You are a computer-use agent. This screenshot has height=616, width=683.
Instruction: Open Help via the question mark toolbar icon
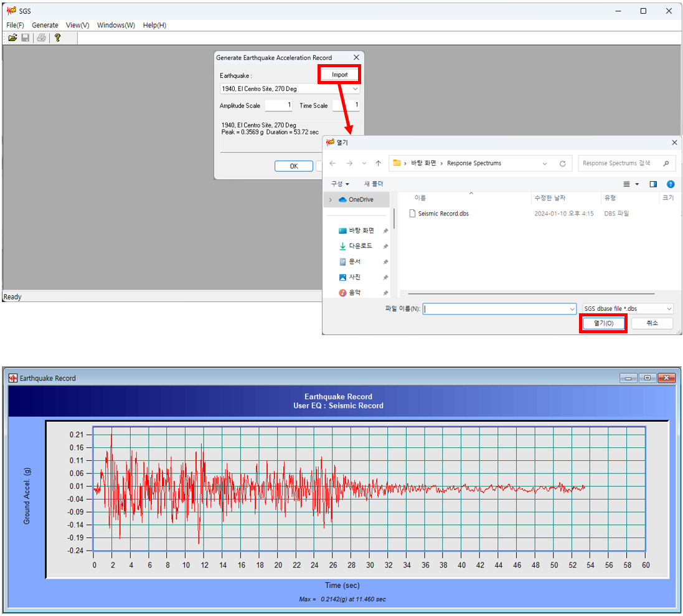pyautogui.click(x=58, y=37)
